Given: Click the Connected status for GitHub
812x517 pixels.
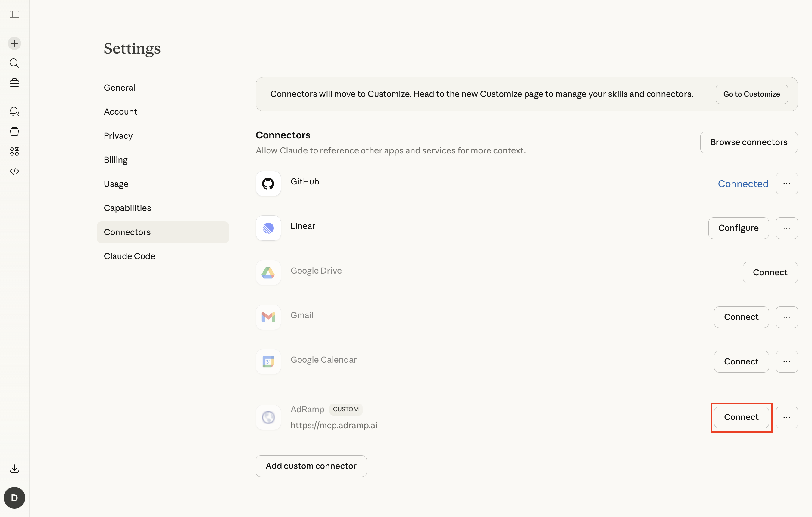Looking at the screenshot, I should coord(743,183).
